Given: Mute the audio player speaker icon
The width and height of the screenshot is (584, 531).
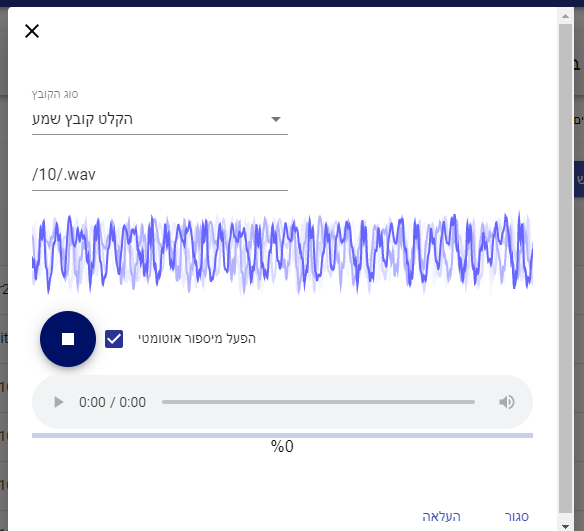Looking at the screenshot, I should tap(507, 402).
